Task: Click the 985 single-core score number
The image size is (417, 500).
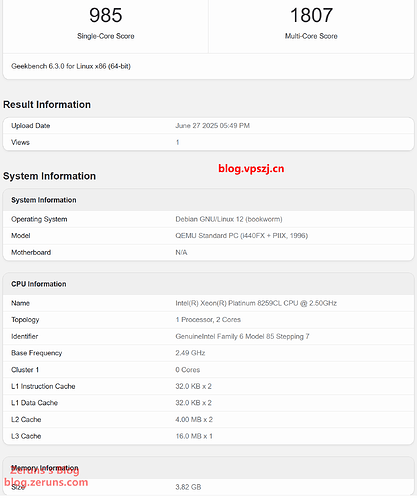Action: tap(106, 15)
